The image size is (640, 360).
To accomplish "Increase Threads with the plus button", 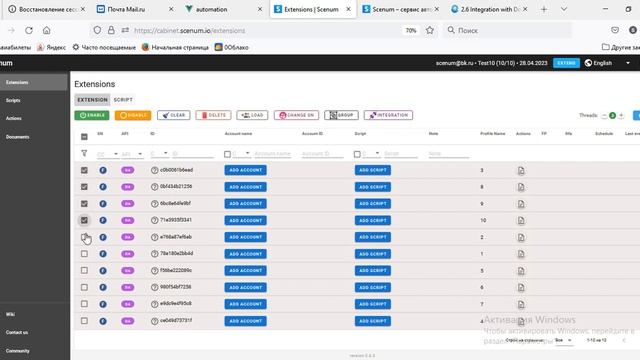I will 621,116.
